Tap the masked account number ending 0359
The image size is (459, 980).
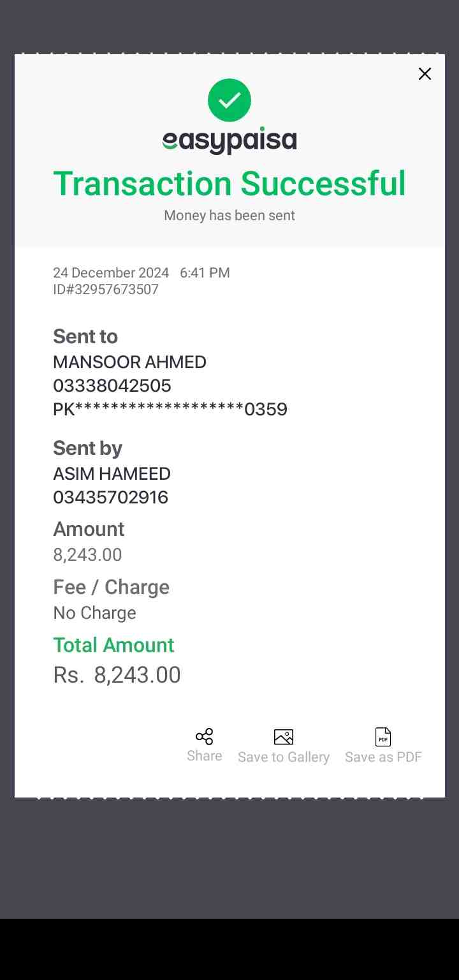coord(170,409)
